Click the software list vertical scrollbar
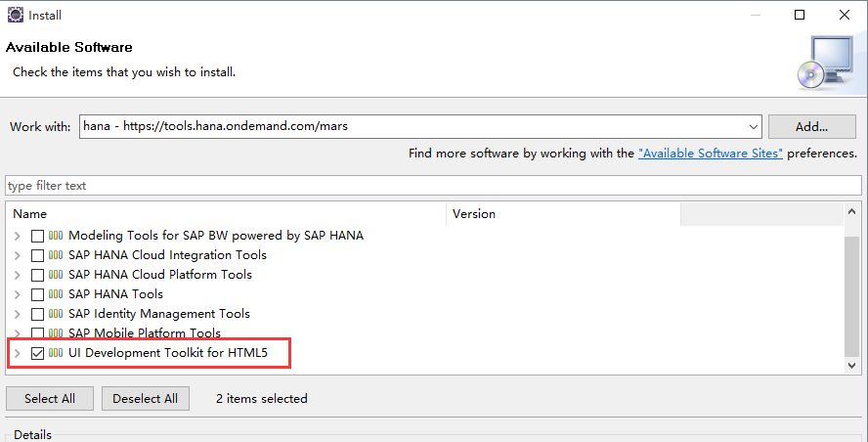Viewport: 868px width, 442px height. click(851, 293)
